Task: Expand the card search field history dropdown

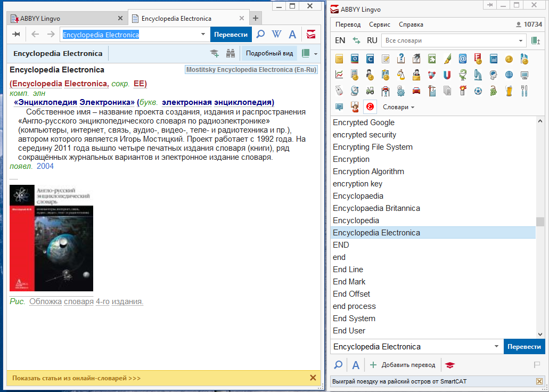Action: click(203, 35)
